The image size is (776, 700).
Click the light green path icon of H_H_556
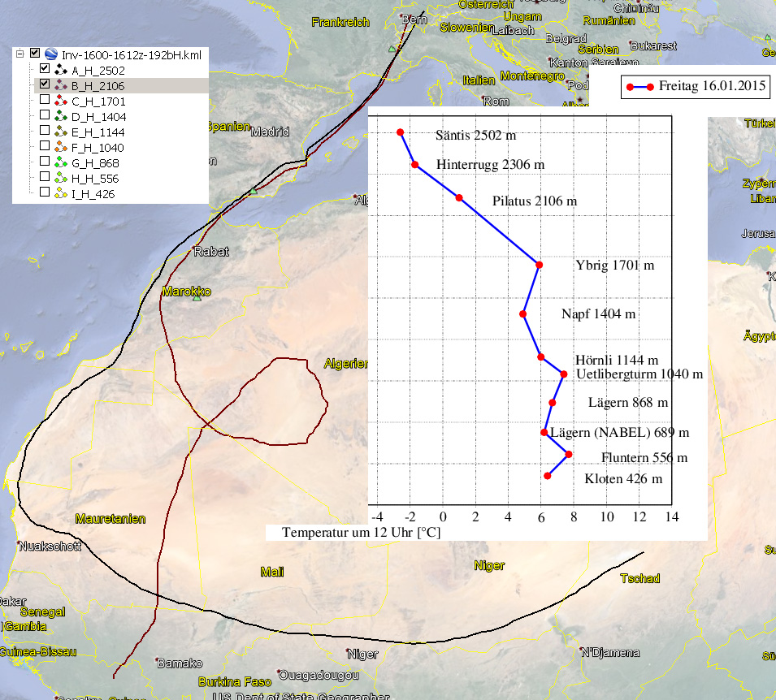click(61, 177)
